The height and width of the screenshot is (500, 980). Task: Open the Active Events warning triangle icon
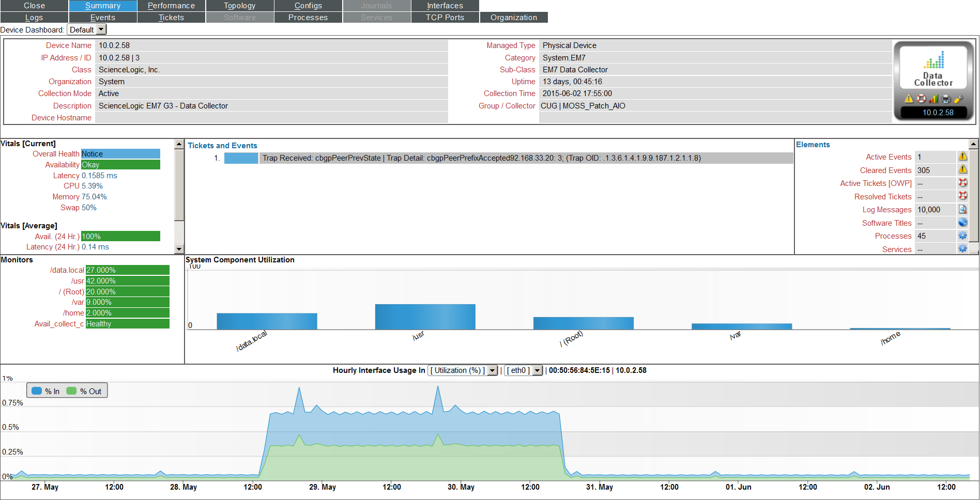963,156
